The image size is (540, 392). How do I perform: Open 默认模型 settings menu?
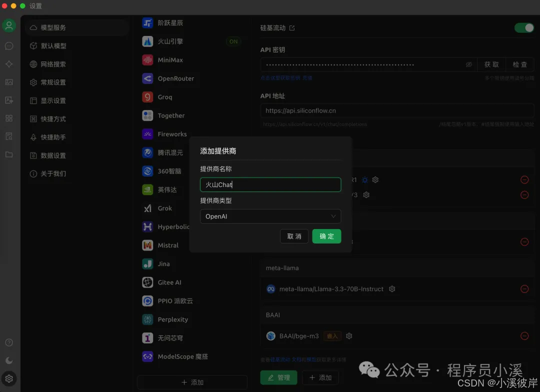click(x=76, y=46)
